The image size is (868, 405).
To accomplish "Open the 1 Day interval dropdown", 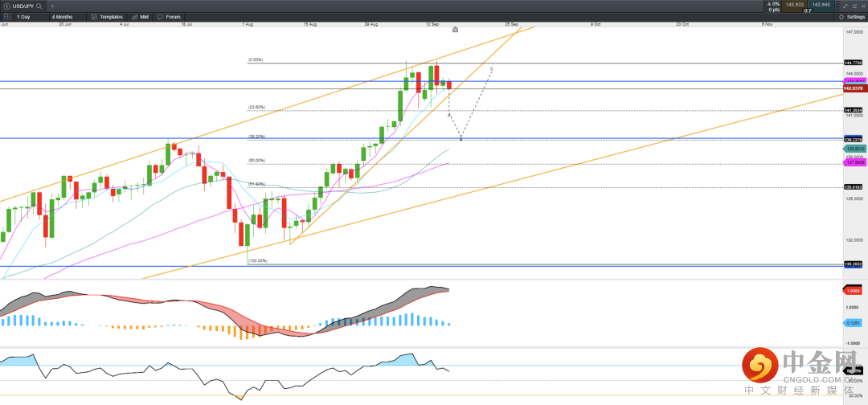I will pos(24,16).
